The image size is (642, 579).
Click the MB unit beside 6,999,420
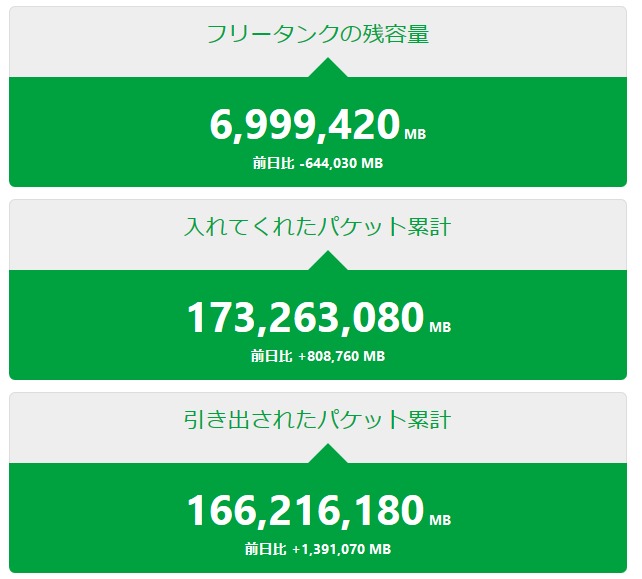pos(415,134)
